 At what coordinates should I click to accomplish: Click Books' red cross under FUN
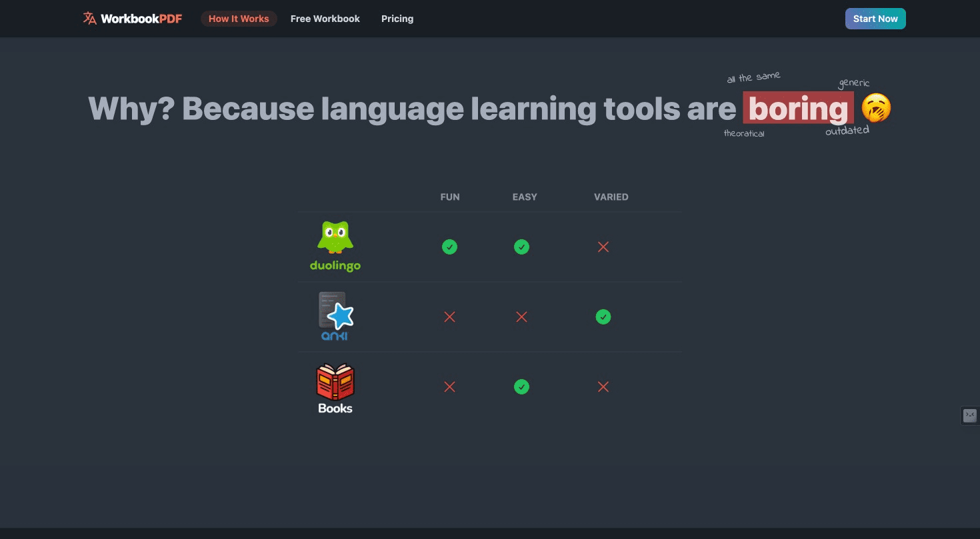point(449,387)
